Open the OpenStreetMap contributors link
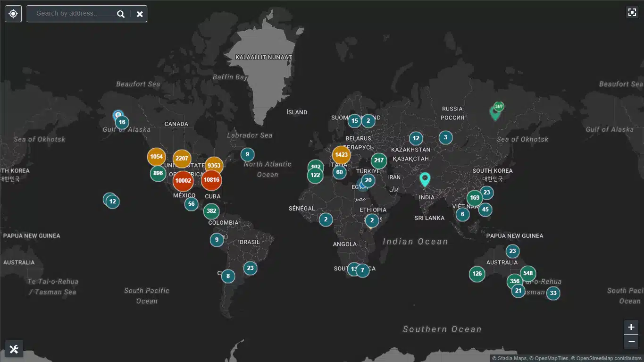Screen dimensions: 644x362 click(x=606, y=358)
